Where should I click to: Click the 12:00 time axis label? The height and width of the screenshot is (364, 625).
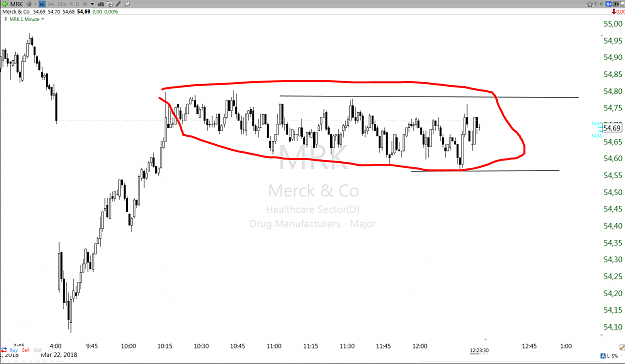click(420, 346)
